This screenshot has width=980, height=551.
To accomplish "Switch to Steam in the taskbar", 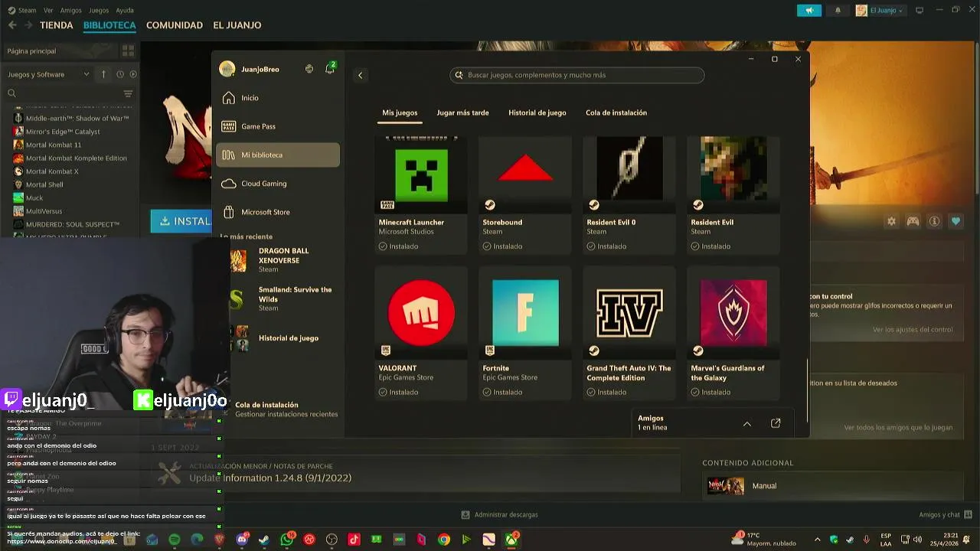I will [264, 540].
